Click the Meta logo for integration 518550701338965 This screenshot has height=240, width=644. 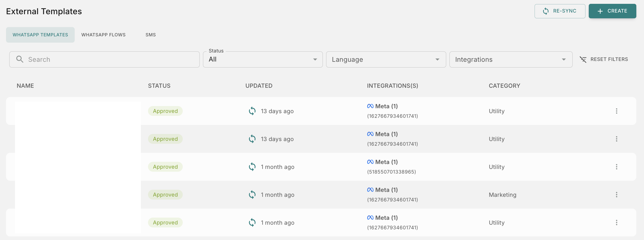tap(370, 162)
